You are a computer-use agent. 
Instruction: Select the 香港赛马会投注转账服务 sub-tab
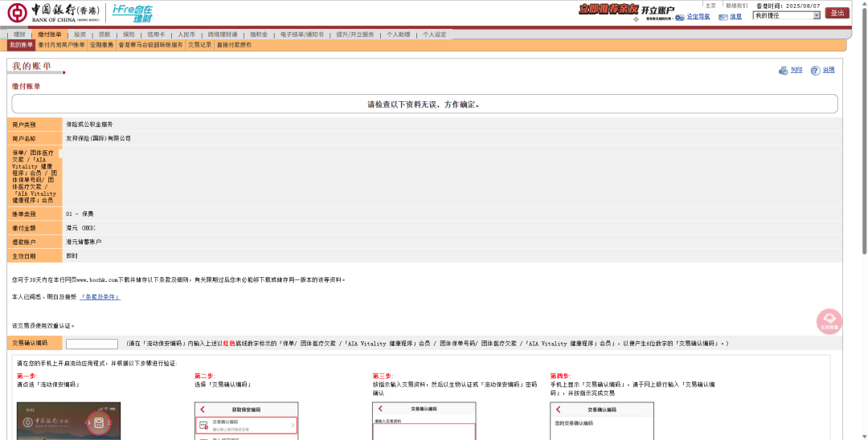(150, 45)
